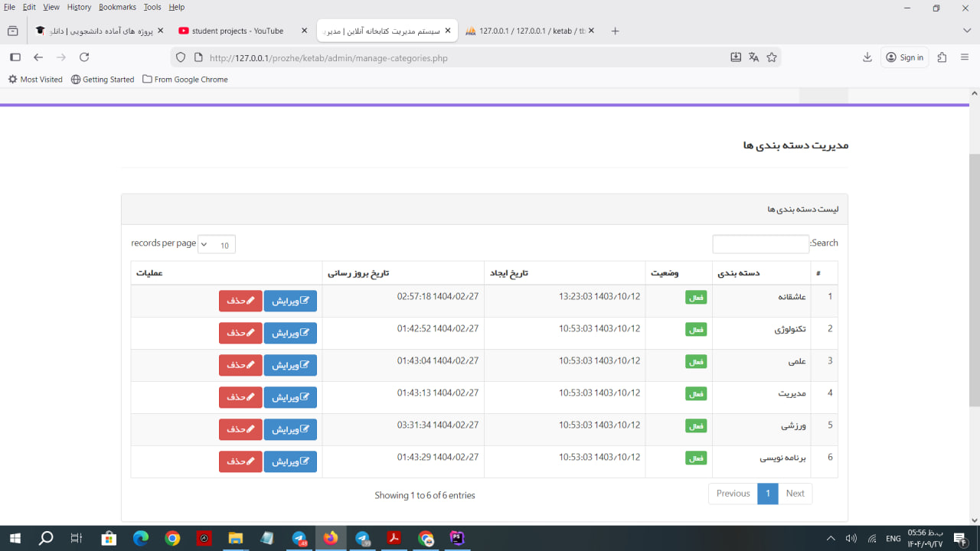This screenshot has width=980, height=551.
Task: Open the History menu
Action: (x=79, y=7)
